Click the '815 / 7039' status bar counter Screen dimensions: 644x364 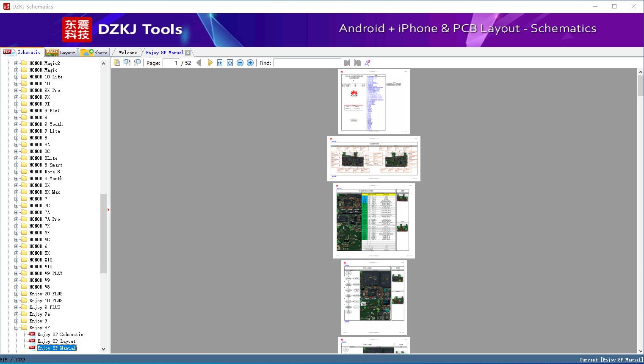[x=13, y=360]
